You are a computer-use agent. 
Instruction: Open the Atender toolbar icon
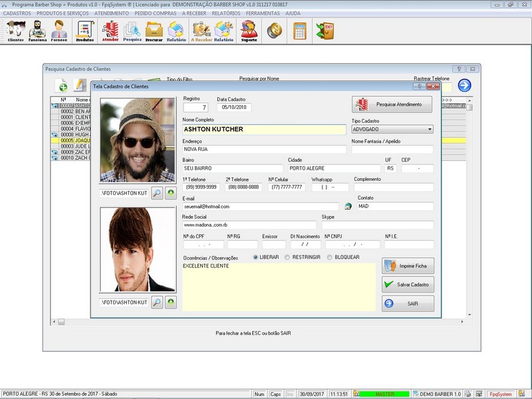pos(110,31)
